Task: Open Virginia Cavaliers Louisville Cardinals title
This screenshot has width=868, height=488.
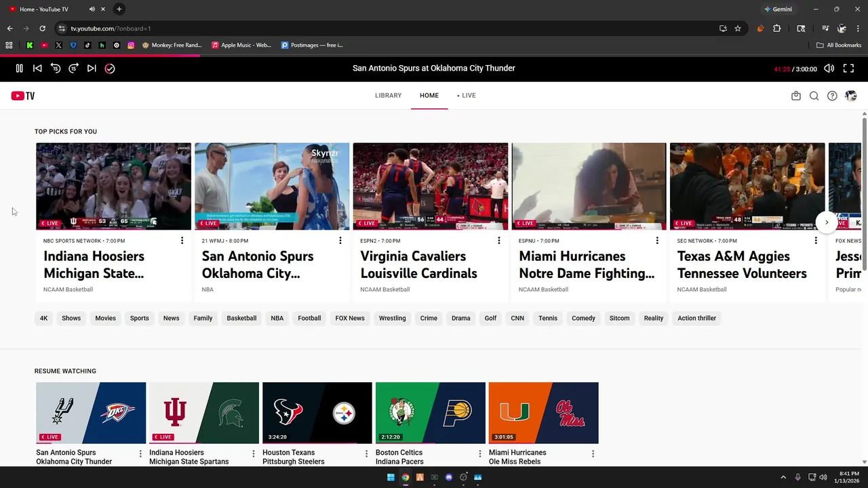Action: [x=418, y=265]
